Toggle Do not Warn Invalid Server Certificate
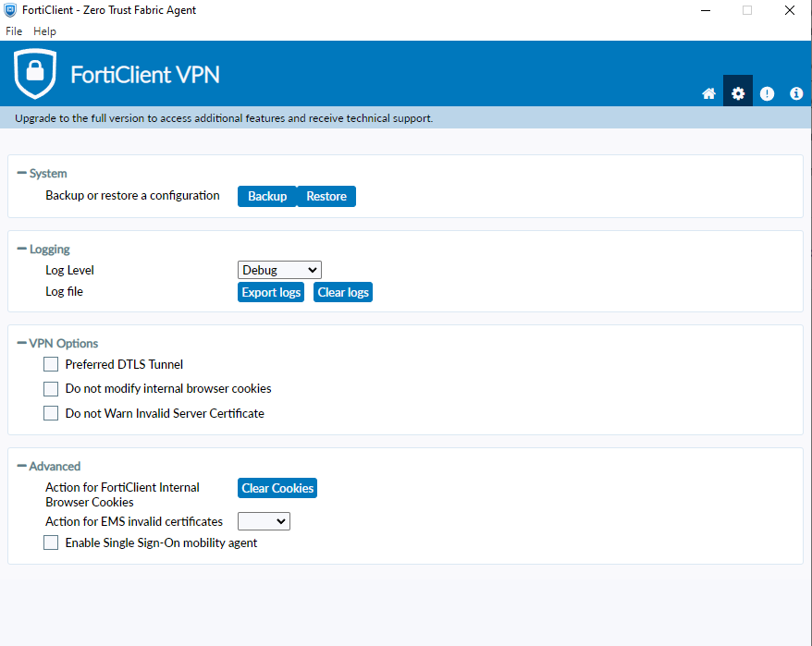The height and width of the screenshot is (646, 812). pyautogui.click(x=51, y=413)
